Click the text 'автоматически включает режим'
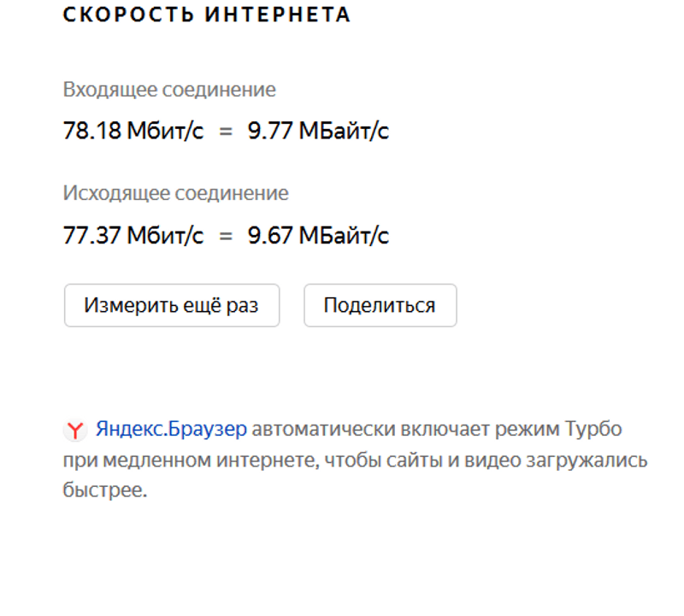Screen dimensions: 684x616 [404, 429]
